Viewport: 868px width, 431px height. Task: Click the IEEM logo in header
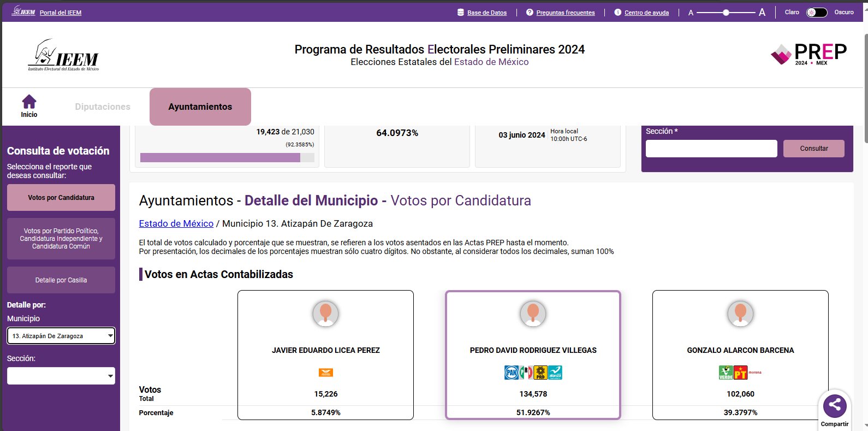click(63, 55)
